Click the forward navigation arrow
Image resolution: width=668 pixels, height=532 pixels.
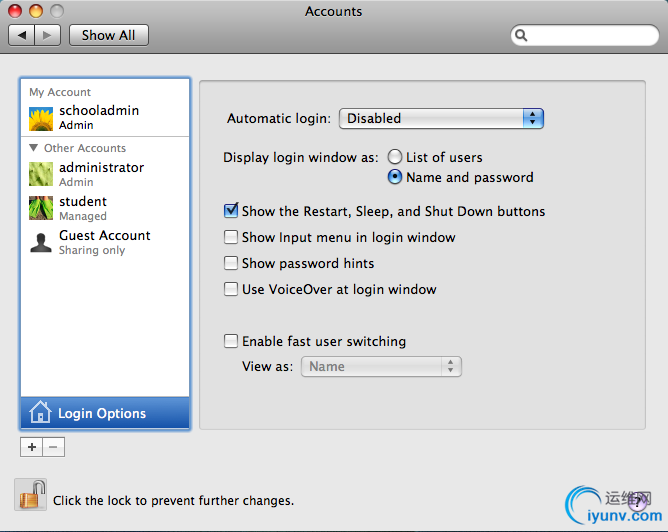point(47,35)
